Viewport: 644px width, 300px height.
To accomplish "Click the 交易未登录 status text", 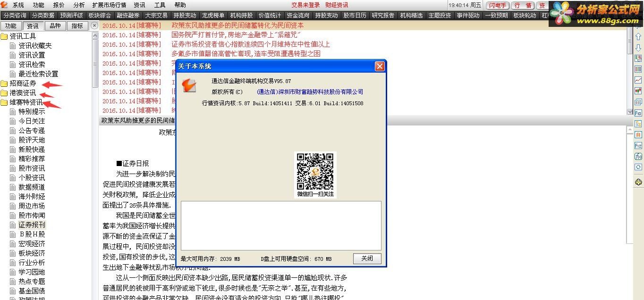I will (305, 5).
